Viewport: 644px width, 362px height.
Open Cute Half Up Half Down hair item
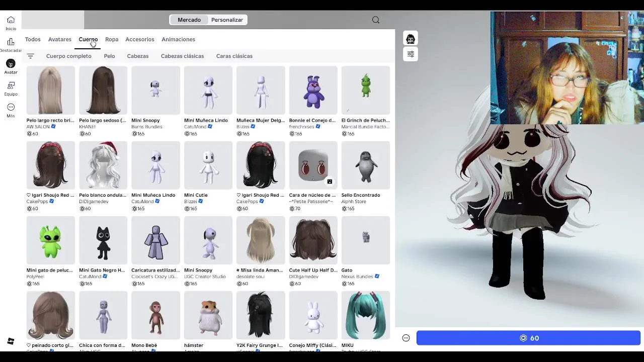click(x=313, y=240)
